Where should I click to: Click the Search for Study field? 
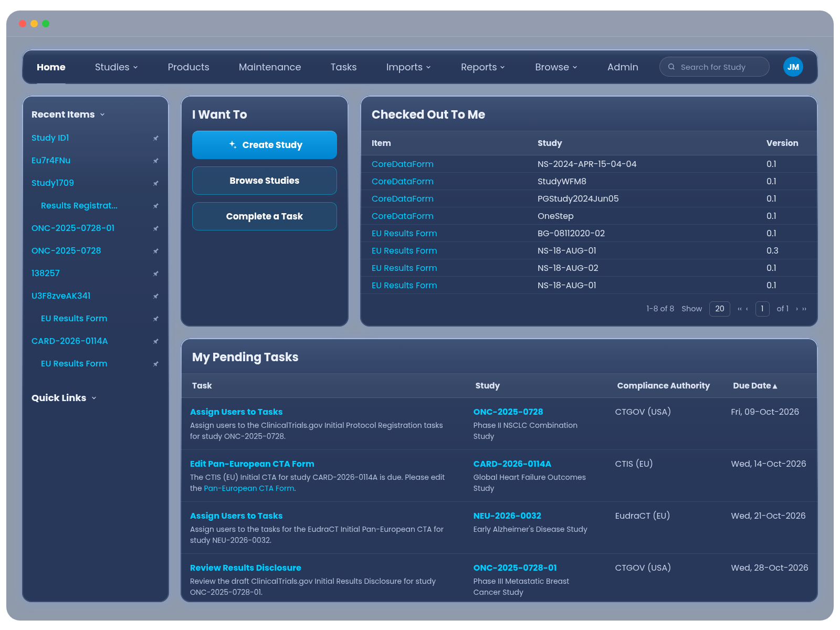tap(715, 67)
